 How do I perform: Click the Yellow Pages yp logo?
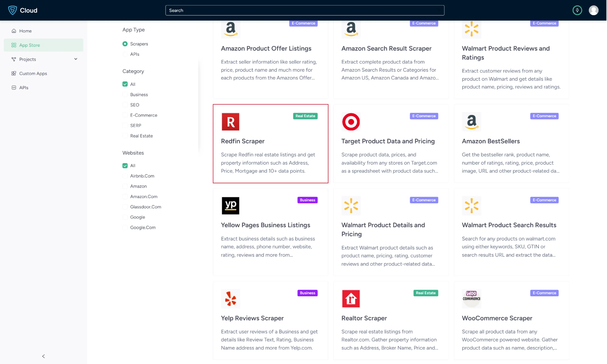coord(230,205)
